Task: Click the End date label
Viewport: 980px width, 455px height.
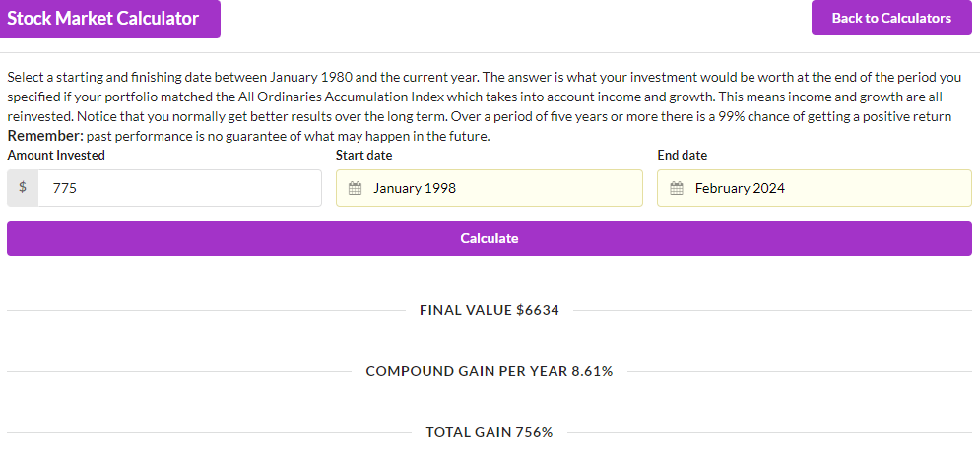Action: point(682,155)
